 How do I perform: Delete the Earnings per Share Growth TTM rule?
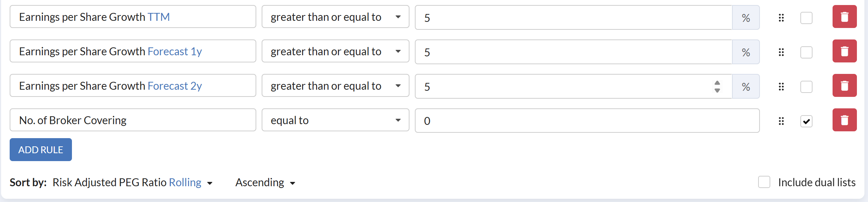[844, 17]
